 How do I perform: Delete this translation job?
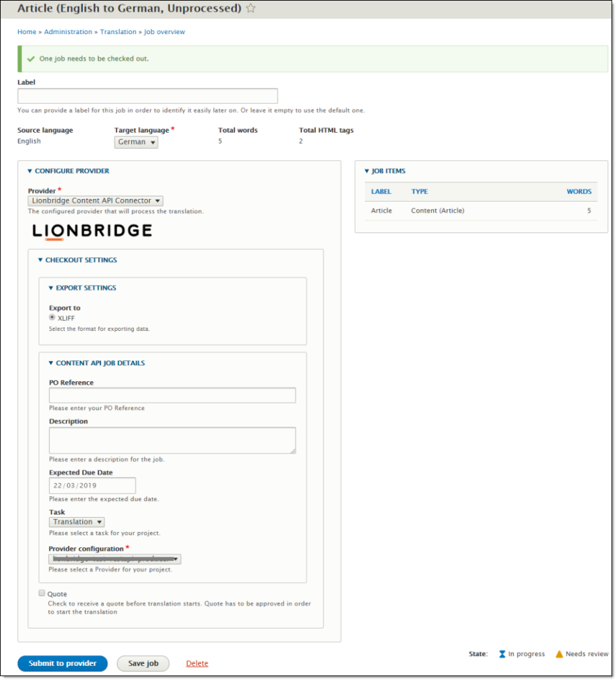tap(198, 663)
